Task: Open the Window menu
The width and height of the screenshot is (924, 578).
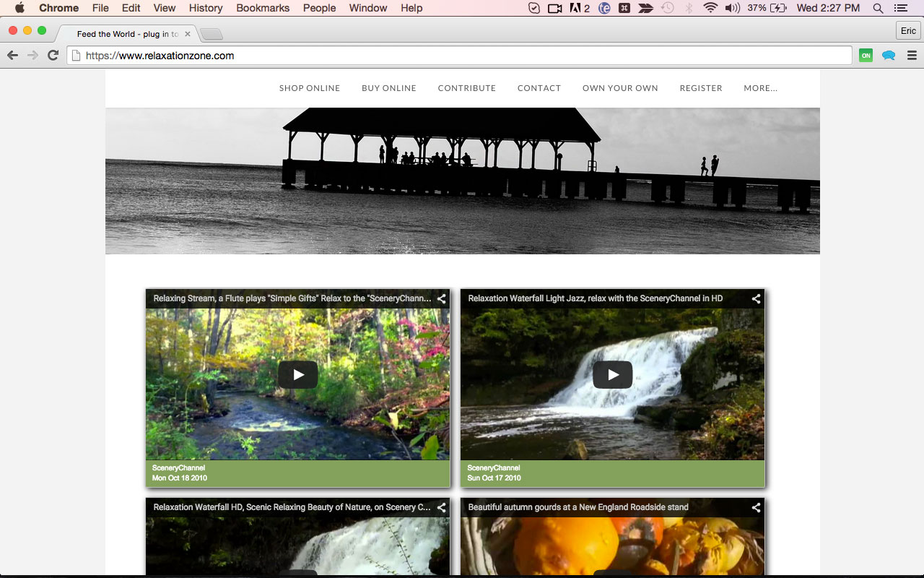Action: [x=368, y=8]
